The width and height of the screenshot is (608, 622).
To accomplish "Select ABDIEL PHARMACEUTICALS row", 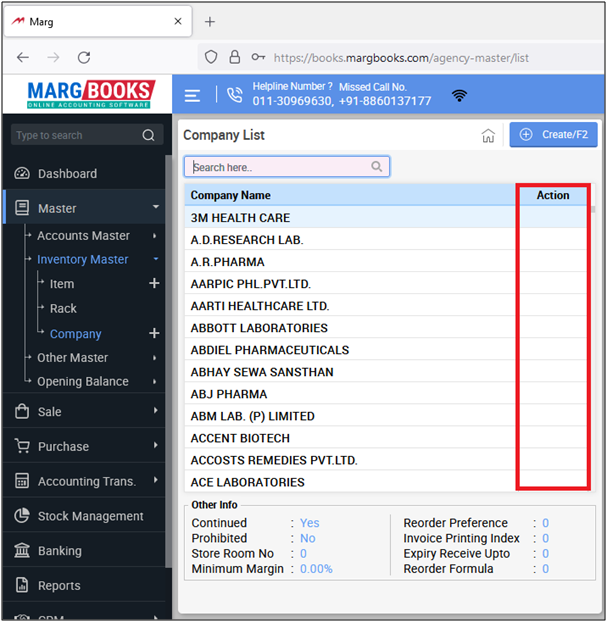I will point(386,350).
